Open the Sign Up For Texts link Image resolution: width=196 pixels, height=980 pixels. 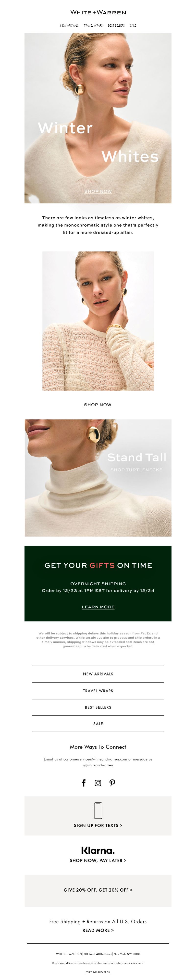tap(98, 825)
